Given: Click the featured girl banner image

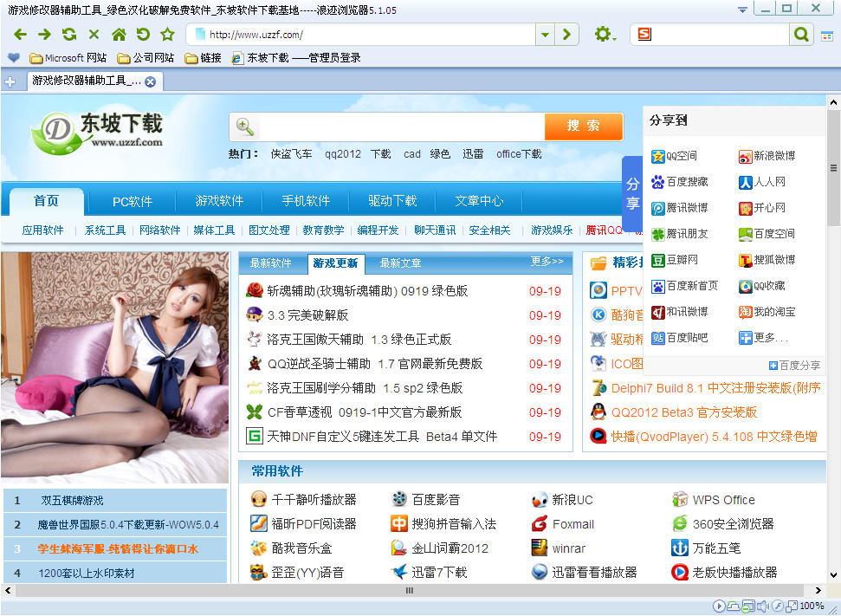Looking at the screenshot, I should [x=115, y=367].
